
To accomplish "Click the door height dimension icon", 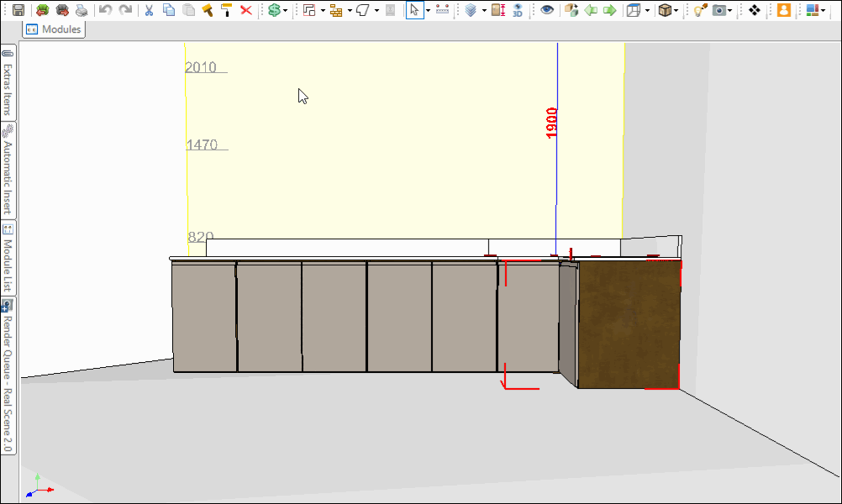I will 498,10.
